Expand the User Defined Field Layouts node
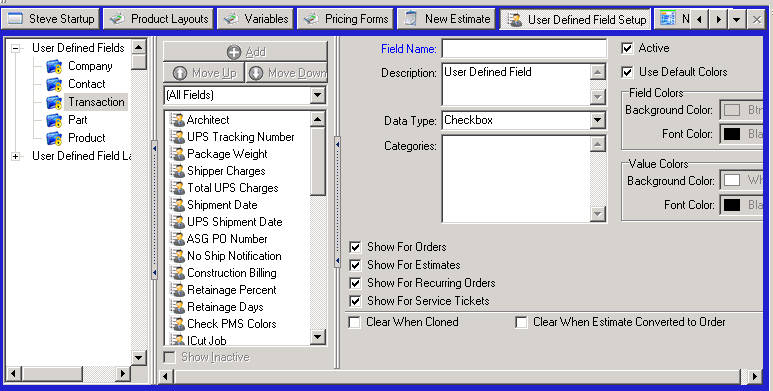The image size is (773, 391). point(16,156)
